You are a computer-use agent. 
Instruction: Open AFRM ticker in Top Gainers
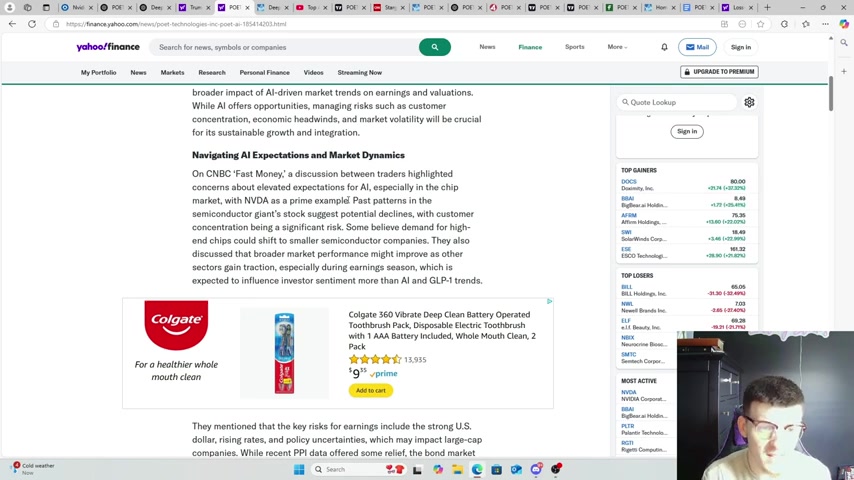coord(629,215)
